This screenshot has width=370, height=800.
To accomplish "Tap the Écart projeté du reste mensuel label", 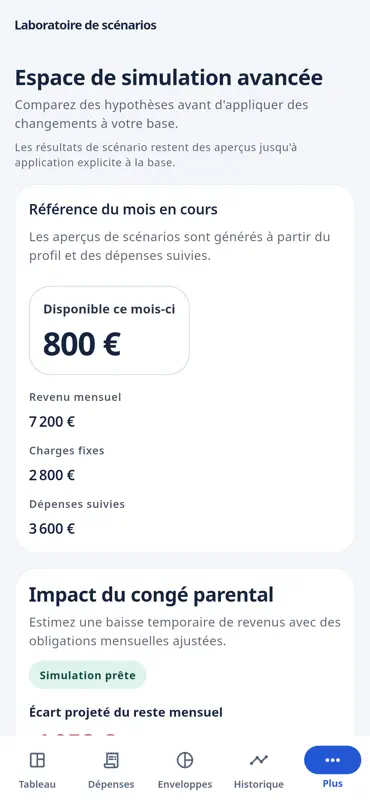I will coord(126,712).
